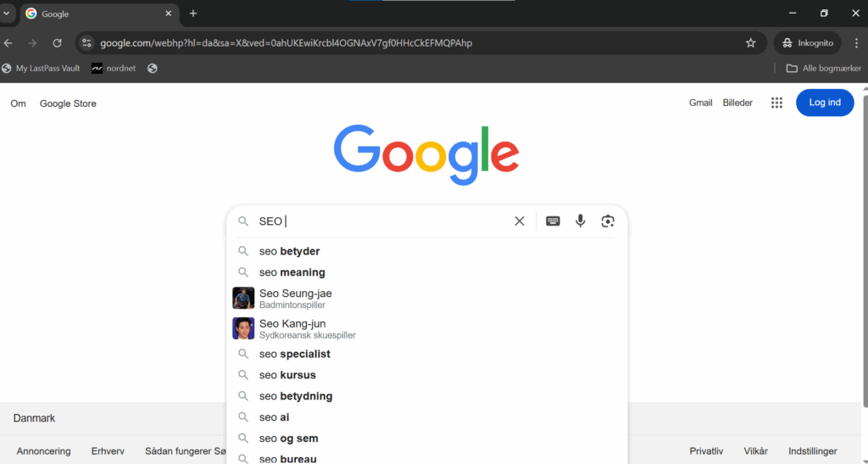The height and width of the screenshot is (464, 868).
Task: Open the Gmail link
Action: point(700,103)
